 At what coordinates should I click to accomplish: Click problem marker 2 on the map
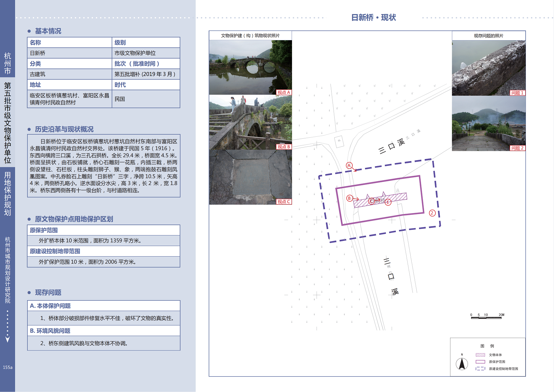coord(432,213)
